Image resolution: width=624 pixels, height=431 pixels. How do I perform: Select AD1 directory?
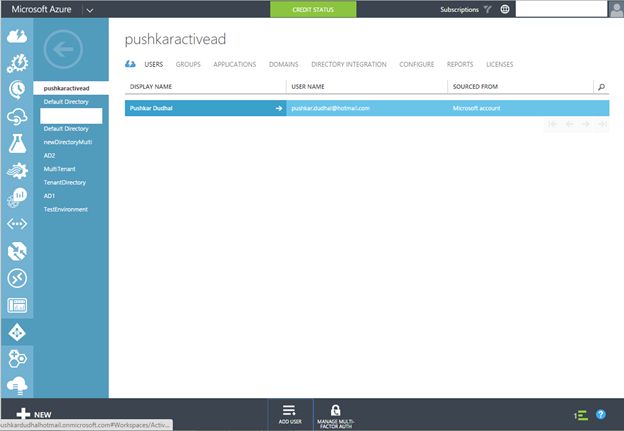(x=49, y=196)
